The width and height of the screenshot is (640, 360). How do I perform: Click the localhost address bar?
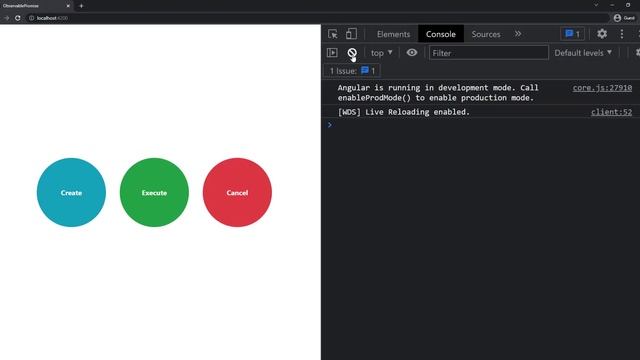318,18
